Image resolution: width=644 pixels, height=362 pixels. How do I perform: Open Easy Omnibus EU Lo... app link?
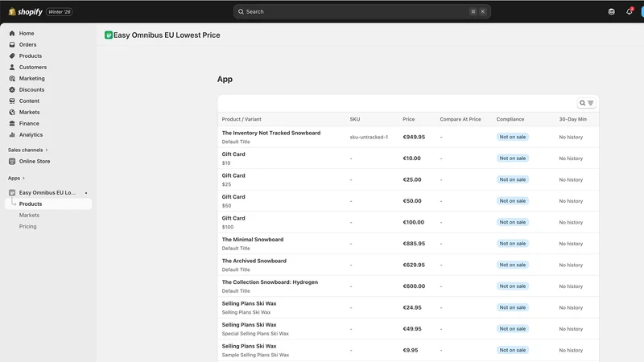coord(47,192)
